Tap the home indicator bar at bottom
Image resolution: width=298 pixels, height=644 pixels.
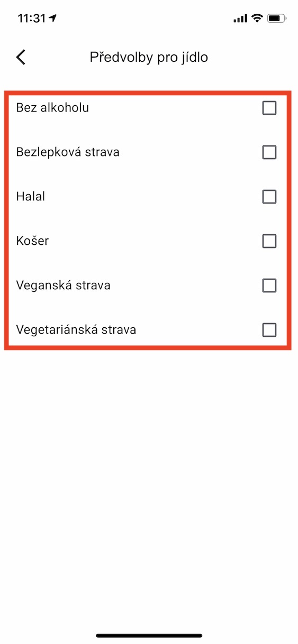point(149,635)
